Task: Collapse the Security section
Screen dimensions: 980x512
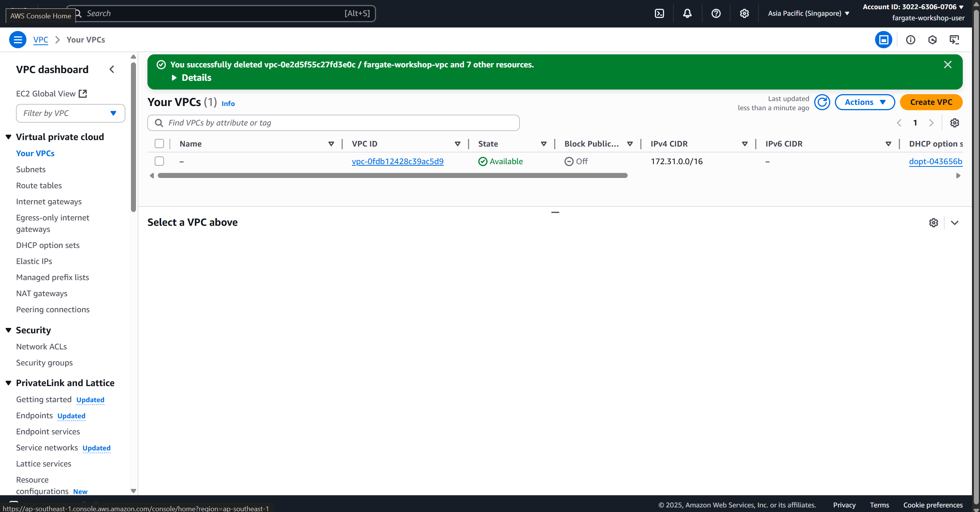Action: [x=8, y=330]
